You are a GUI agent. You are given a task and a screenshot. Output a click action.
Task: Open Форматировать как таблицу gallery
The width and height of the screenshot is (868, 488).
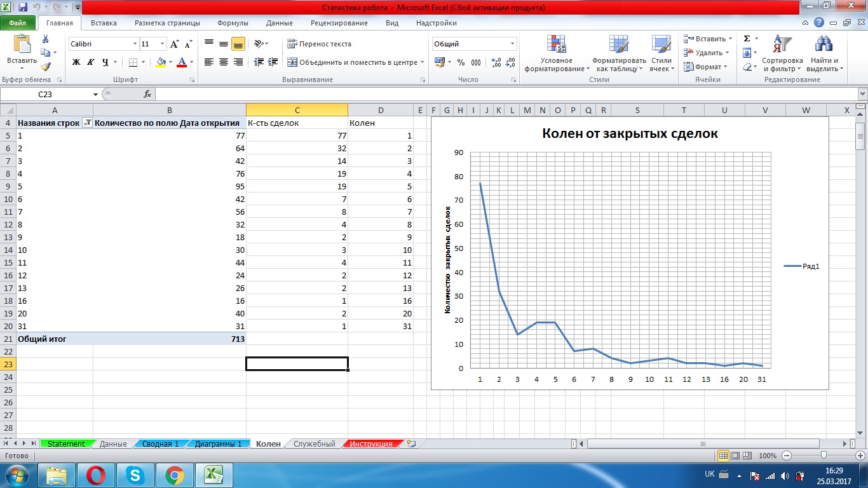click(619, 54)
